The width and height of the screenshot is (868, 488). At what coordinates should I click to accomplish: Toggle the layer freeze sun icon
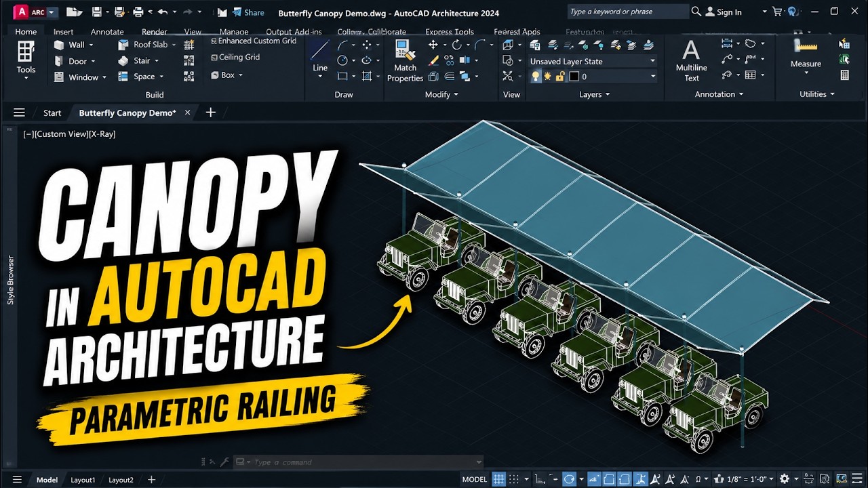[x=548, y=77]
